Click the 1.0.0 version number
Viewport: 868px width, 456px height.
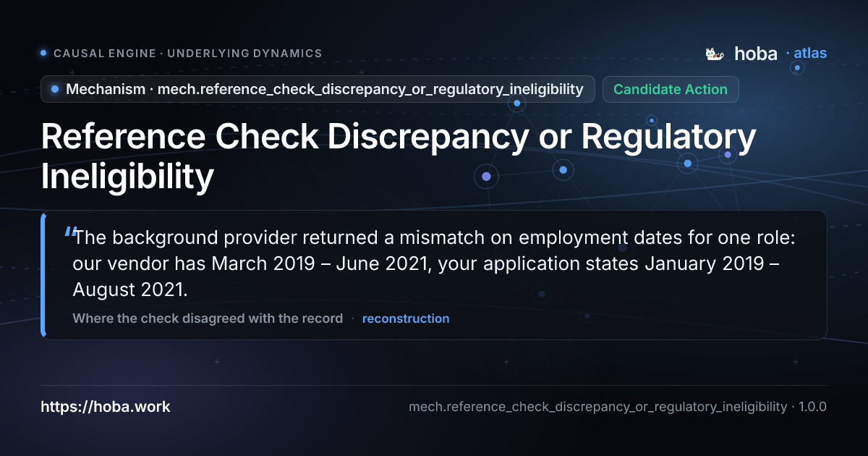(812, 407)
